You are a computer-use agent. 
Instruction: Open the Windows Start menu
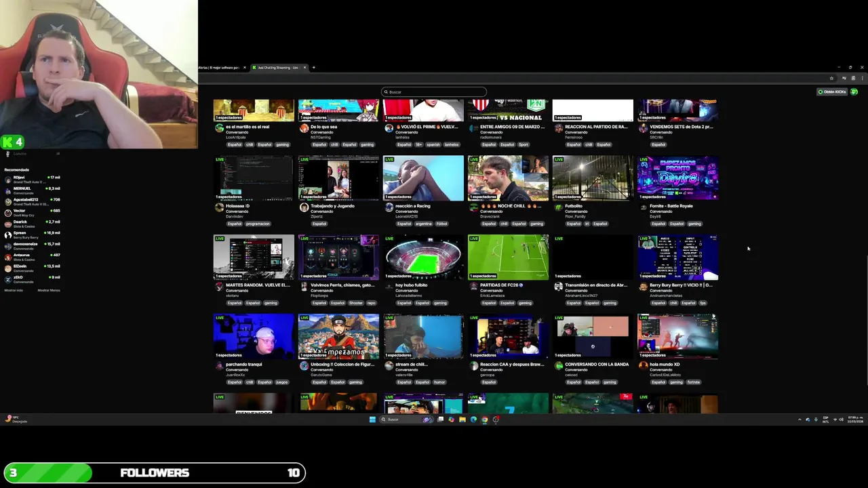pos(372,420)
